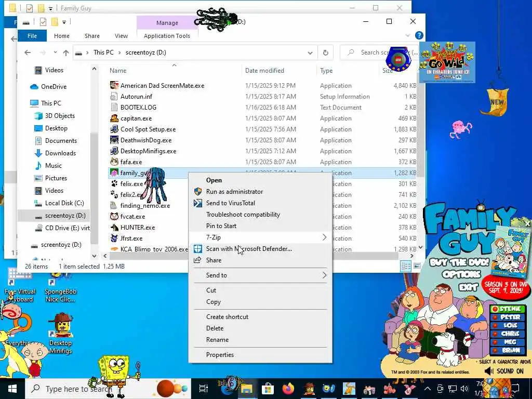
Task: Click Autorun.inf in file list
Action: (137, 96)
